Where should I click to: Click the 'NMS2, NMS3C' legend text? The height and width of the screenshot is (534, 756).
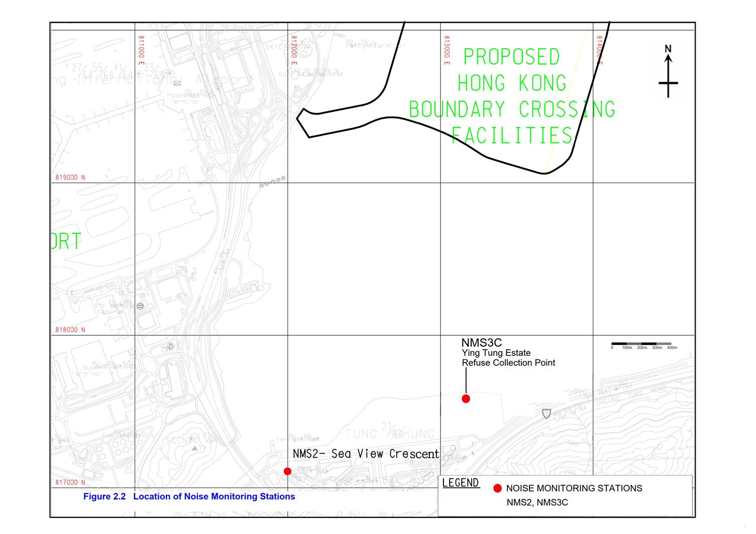click(x=537, y=502)
